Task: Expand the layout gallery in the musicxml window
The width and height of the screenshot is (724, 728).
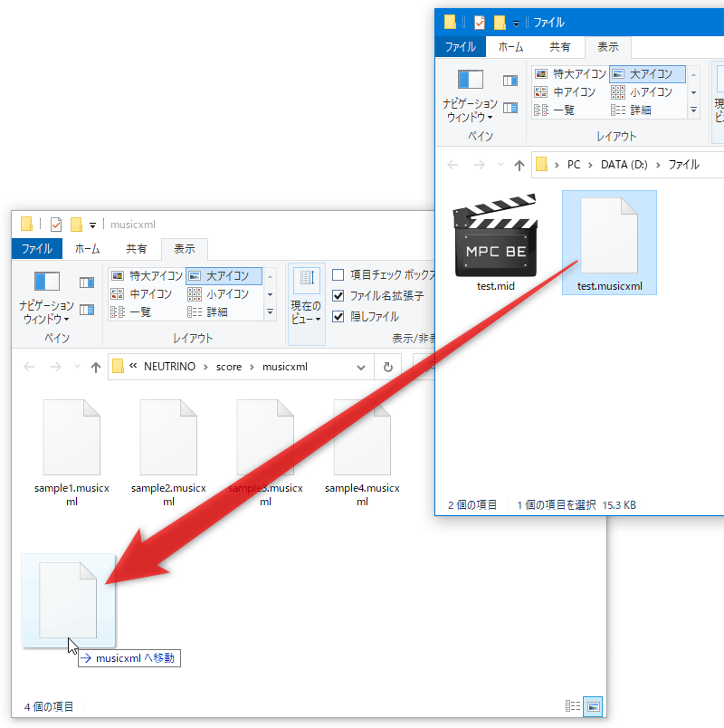Action: 270,312
